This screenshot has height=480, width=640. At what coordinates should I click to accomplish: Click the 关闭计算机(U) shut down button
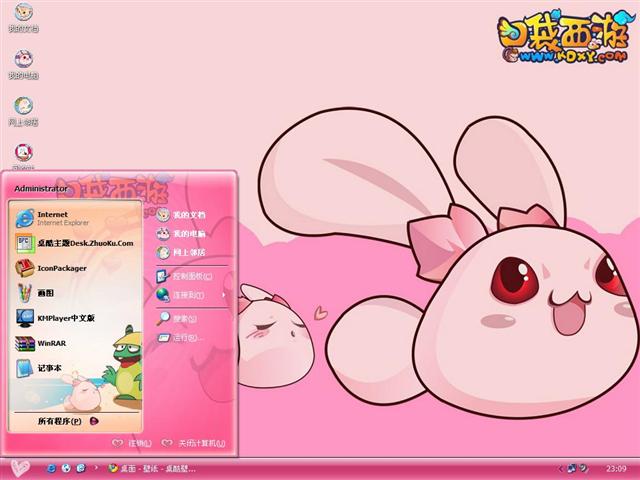[193, 443]
